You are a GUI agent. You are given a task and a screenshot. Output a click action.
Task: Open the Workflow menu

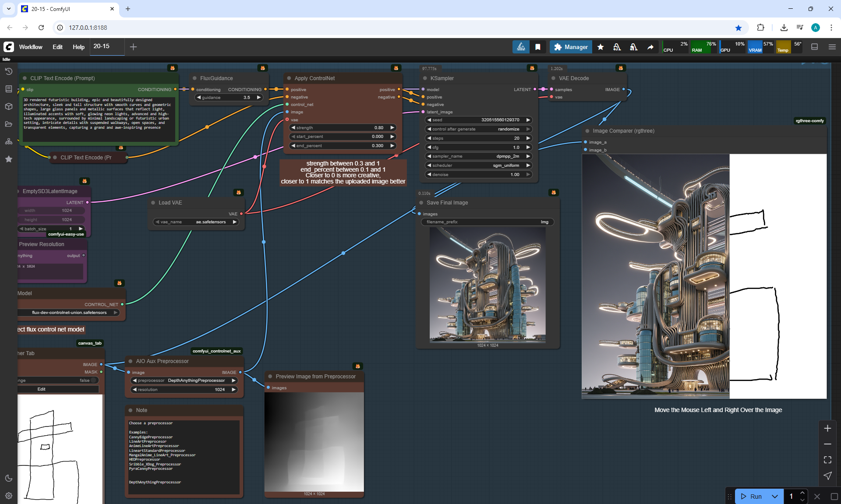pyautogui.click(x=31, y=47)
